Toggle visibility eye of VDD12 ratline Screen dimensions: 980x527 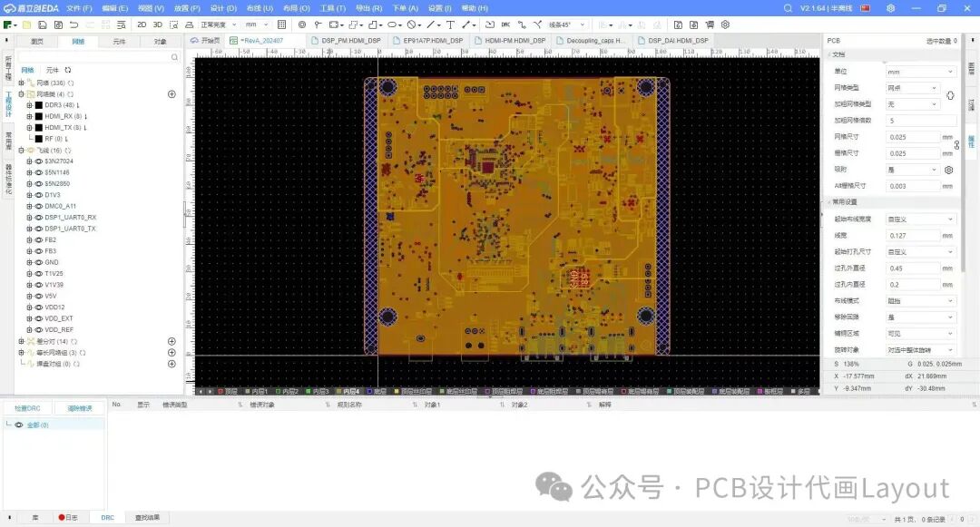pos(39,307)
